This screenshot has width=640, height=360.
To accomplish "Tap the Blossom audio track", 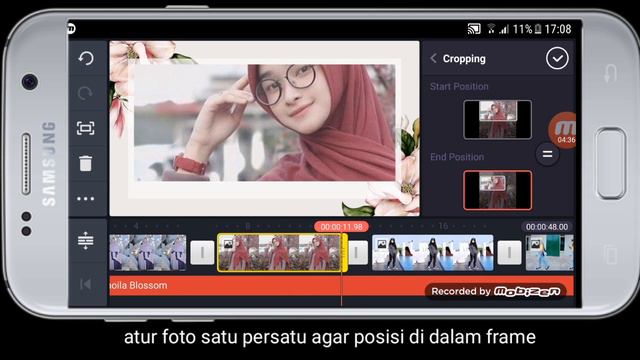I will pyautogui.click(x=341, y=285).
